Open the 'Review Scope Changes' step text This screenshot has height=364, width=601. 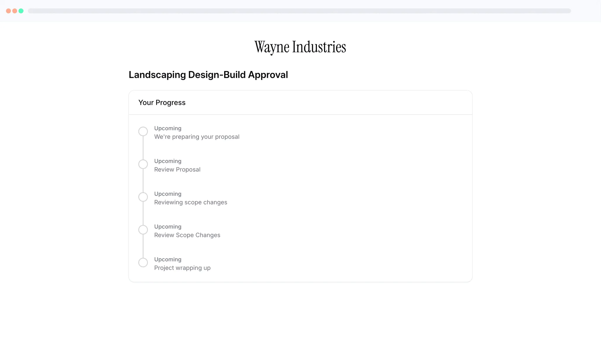pyautogui.click(x=187, y=235)
